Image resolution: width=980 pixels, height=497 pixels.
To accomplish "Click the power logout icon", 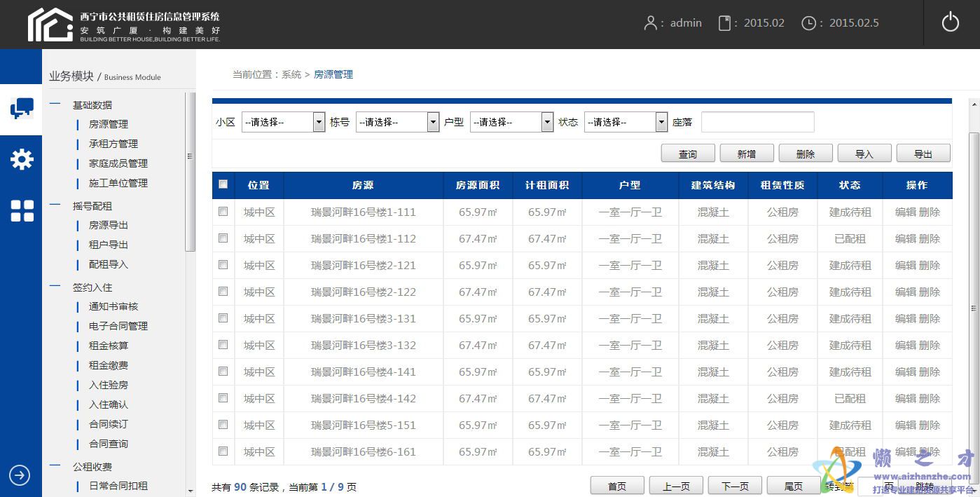I will click(950, 22).
